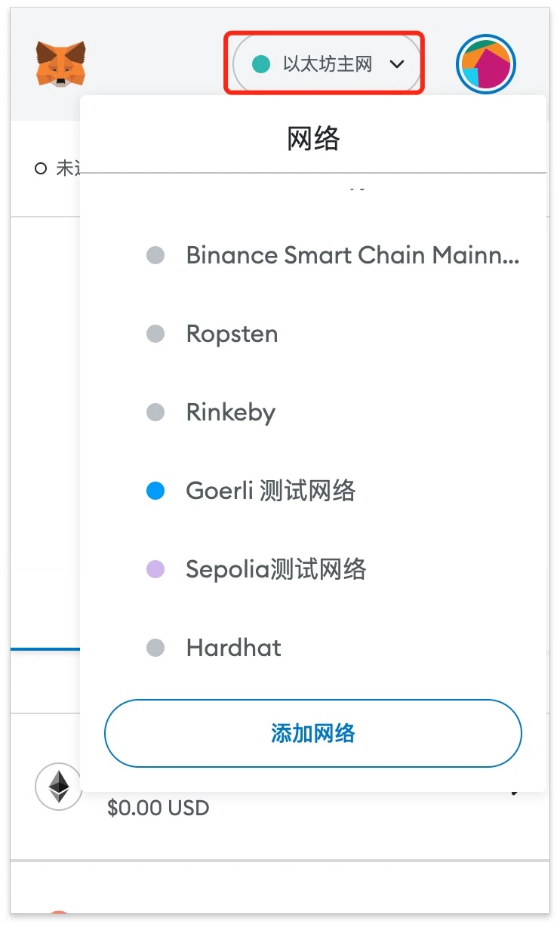The height and width of the screenshot is (927, 560).
Task: Click the gray dot beside Hardhat
Action: [155, 648]
